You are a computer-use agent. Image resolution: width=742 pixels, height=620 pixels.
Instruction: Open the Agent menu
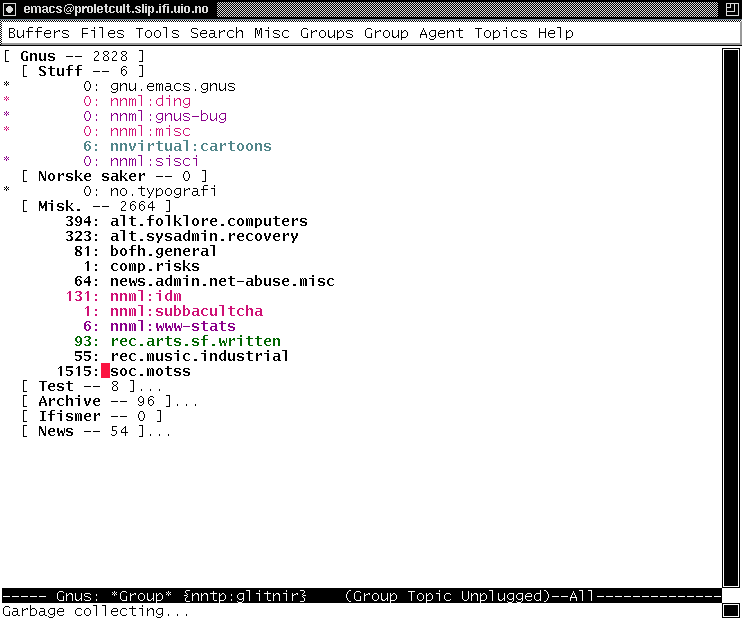coord(441,33)
